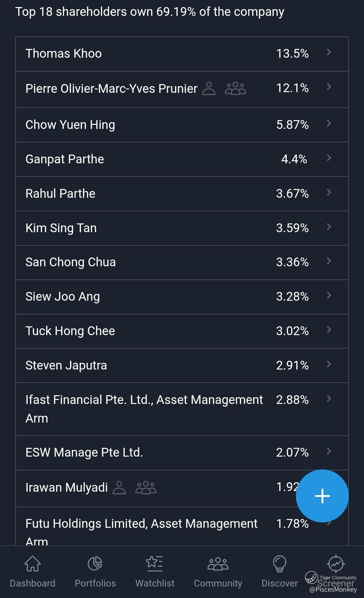Open the Screener target icon
Viewport: 364px width, 598px height.
coord(336,563)
